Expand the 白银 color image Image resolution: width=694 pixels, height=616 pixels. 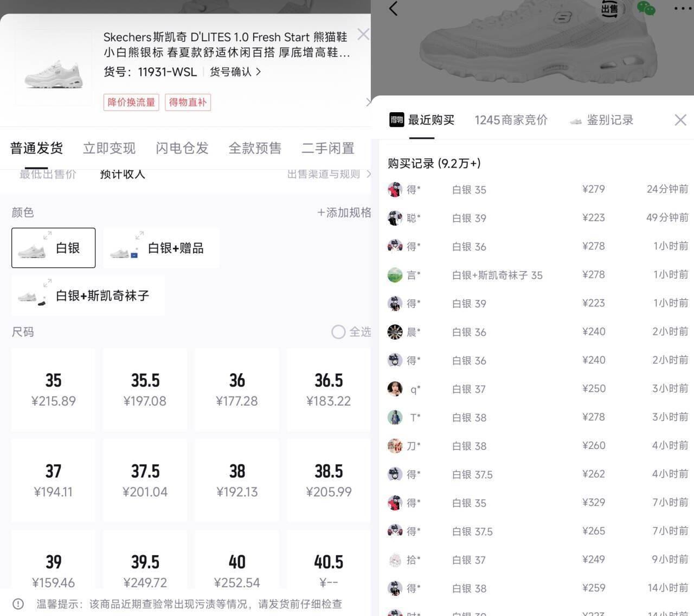[47, 235]
